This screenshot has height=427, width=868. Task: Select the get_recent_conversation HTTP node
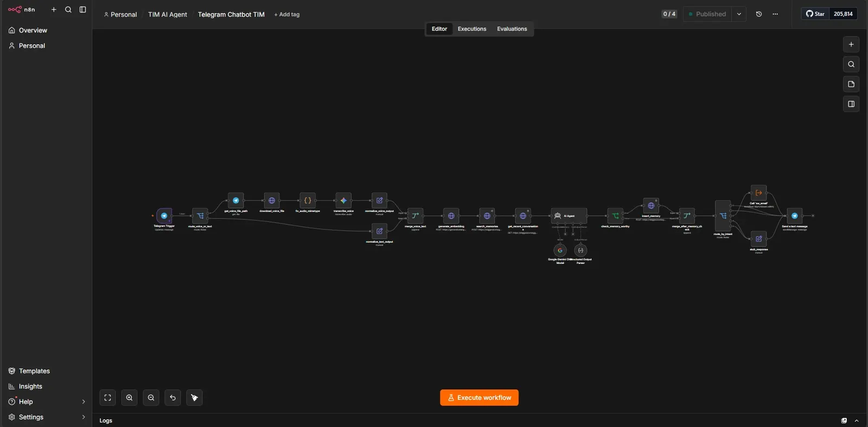523,216
